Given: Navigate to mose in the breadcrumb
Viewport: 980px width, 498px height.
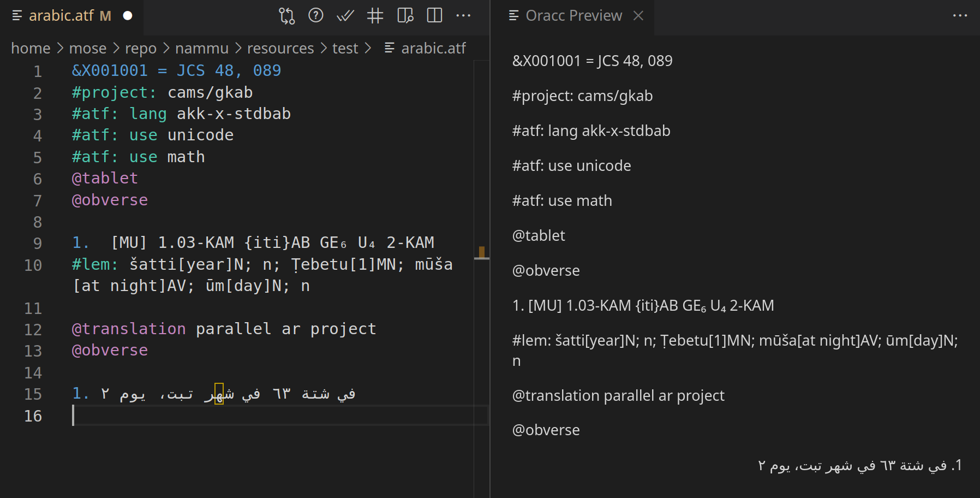Looking at the screenshot, I should pyautogui.click(x=88, y=48).
